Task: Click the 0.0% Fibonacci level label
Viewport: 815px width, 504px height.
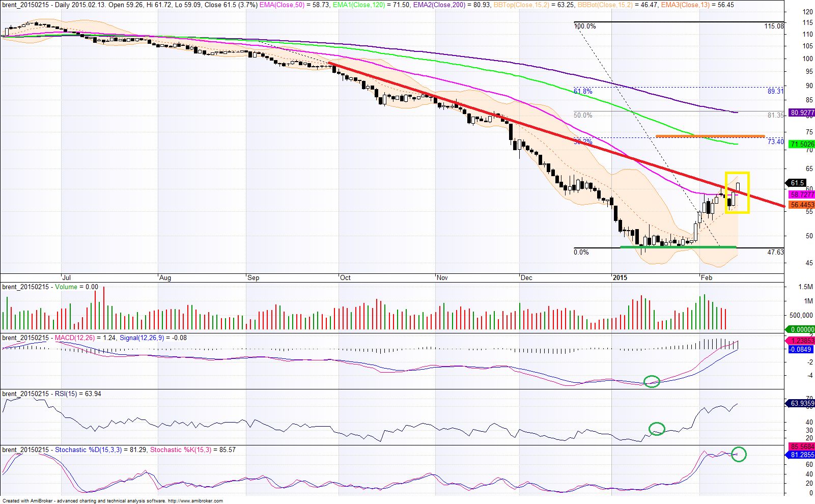Action: point(581,252)
